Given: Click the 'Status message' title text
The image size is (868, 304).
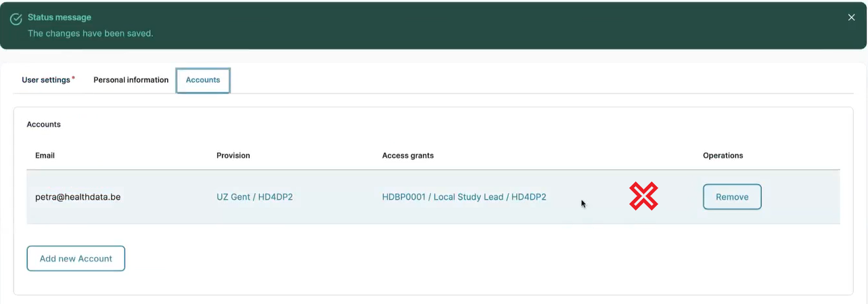Looking at the screenshot, I should [60, 18].
